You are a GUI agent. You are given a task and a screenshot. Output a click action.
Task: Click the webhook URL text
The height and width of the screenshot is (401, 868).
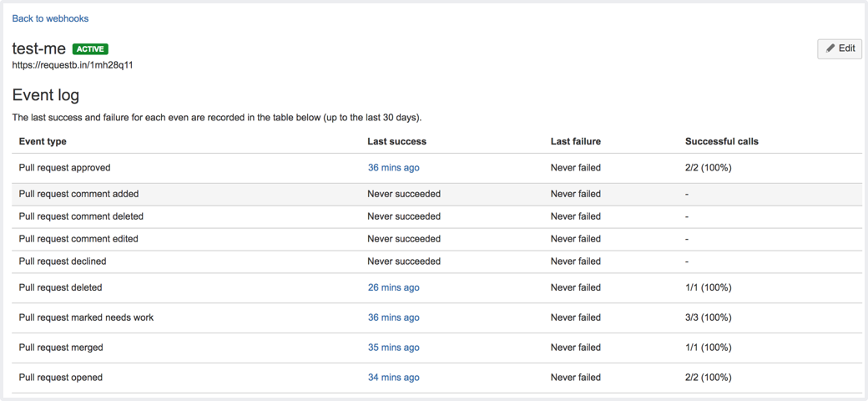[73, 65]
